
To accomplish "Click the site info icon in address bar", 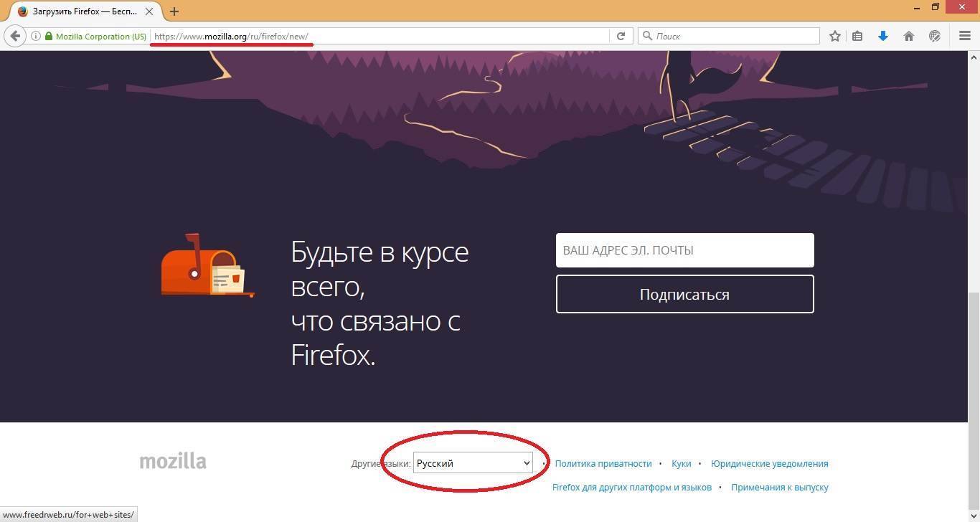I will coord(36,36).
